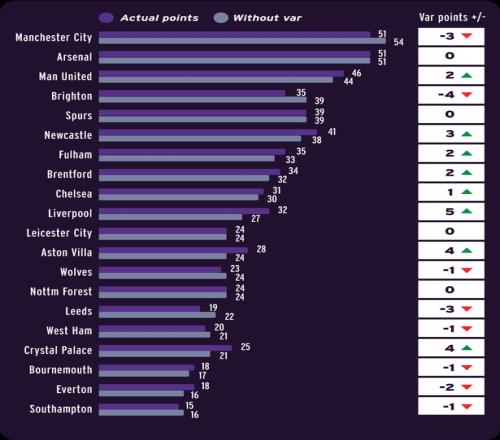Click the green up arrow beside Liverpool's 5
This screenshot has height=440, width=500.
coord(467,211)
